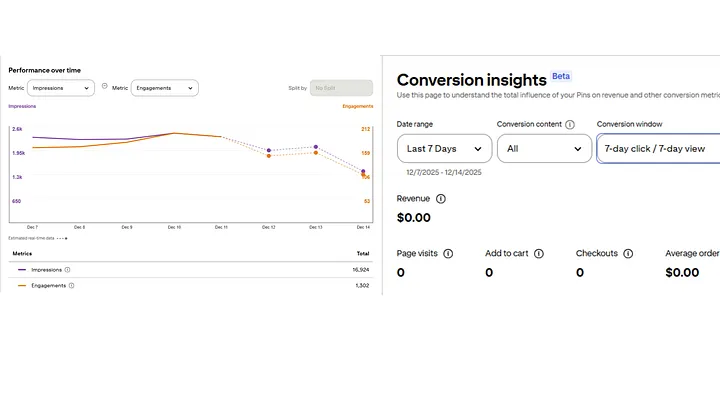
Task: Click info icon beside Page visits
Action: tap(448, 254)
